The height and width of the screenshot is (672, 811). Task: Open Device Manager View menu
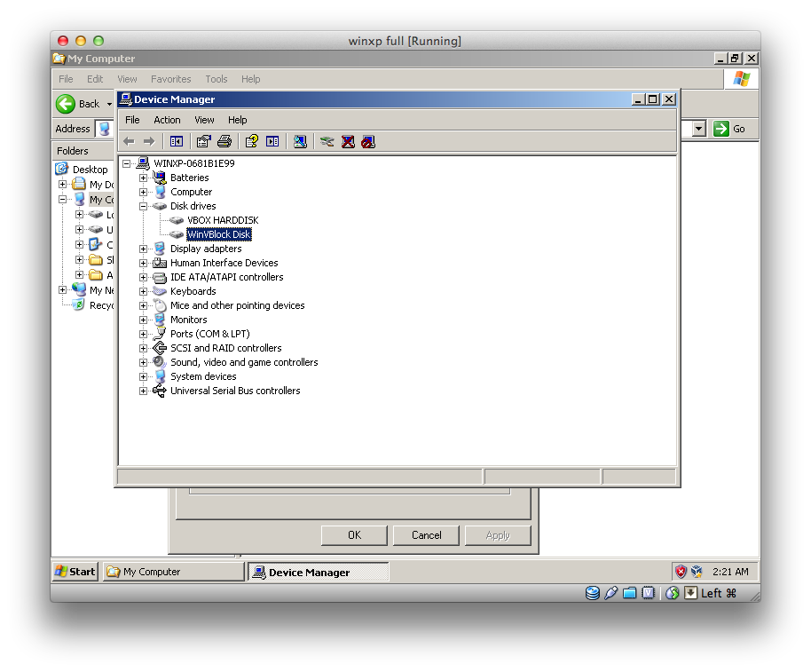click(204, 120)
